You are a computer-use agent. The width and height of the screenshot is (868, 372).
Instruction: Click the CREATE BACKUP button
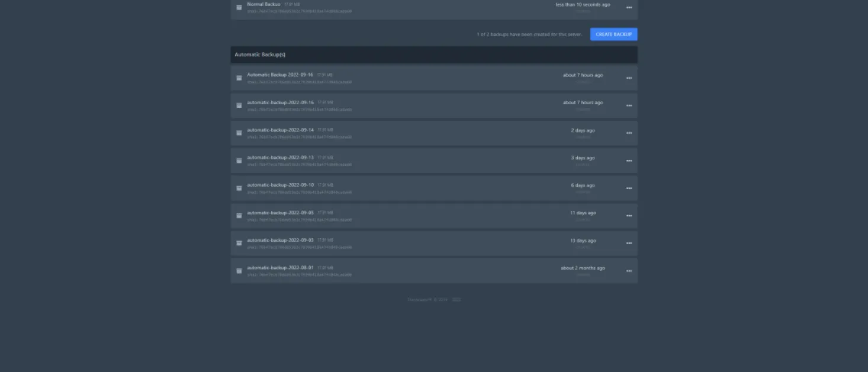tap(613, 34)
